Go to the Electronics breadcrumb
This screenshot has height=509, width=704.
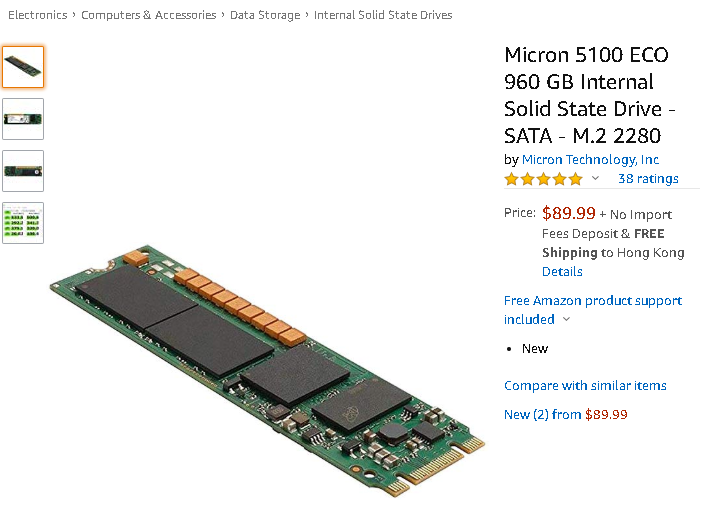38,15
